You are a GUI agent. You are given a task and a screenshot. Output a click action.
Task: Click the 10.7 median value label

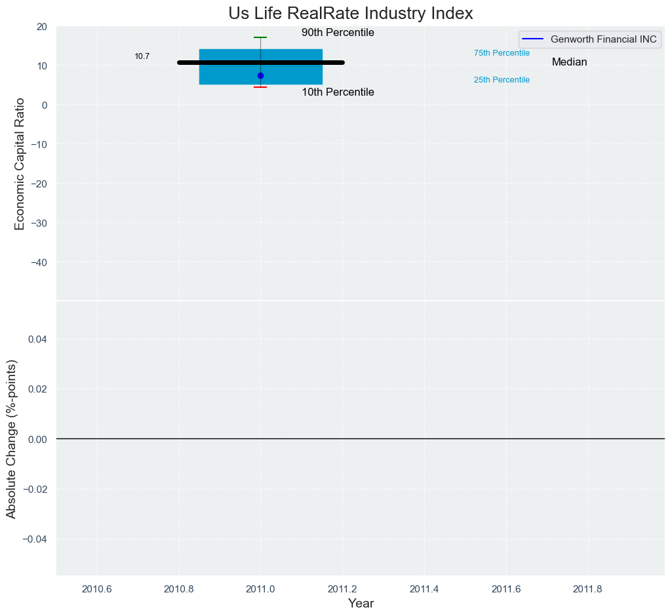coord(142,57)
